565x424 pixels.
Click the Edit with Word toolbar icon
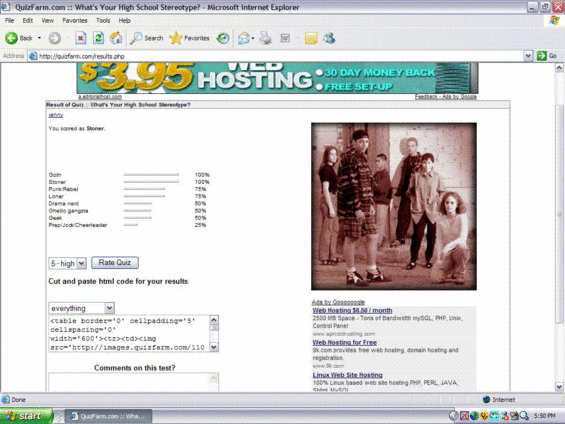[285, 38]
